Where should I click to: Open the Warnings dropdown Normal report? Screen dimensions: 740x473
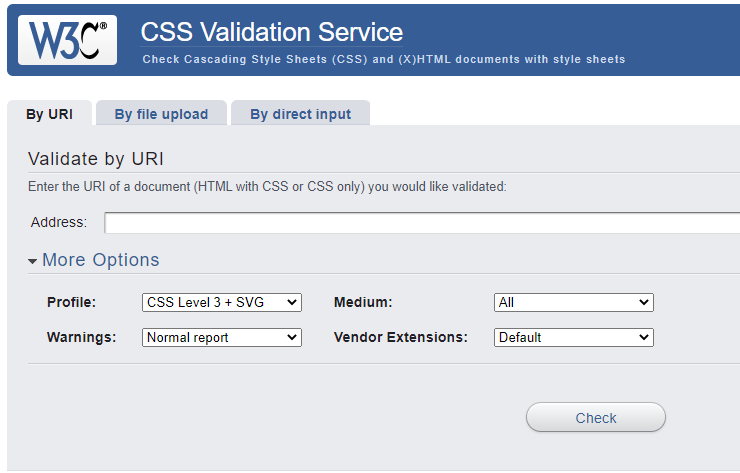[222, 338]
